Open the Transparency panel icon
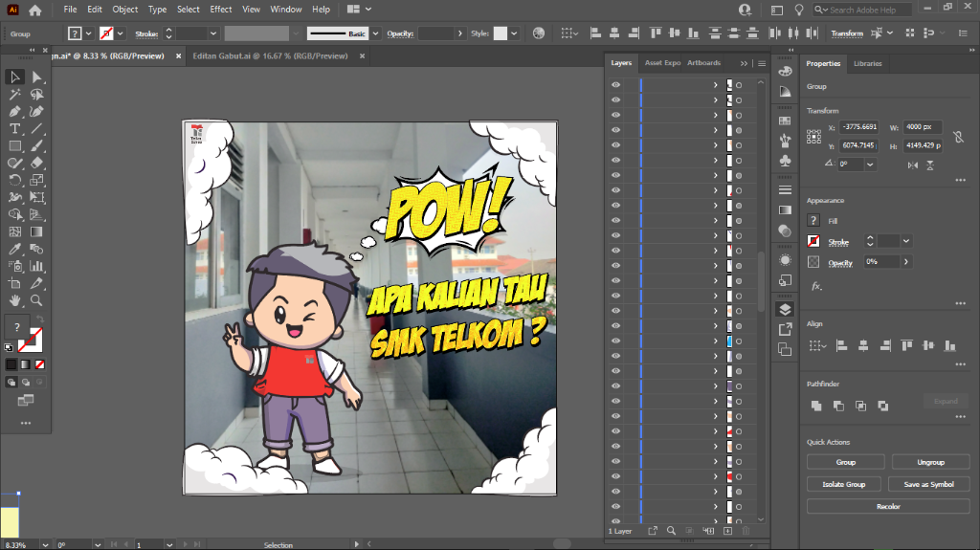980x550 pixels. 785,231
